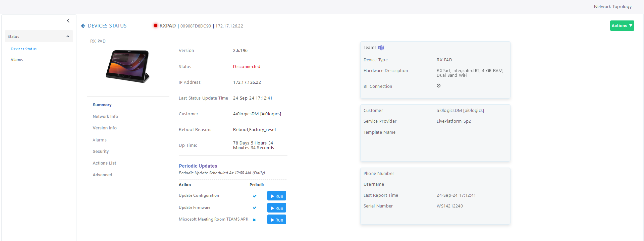Collapse the sidebar with the chevron arrow
Screen dimensions: 644x241
pos(68,21)
